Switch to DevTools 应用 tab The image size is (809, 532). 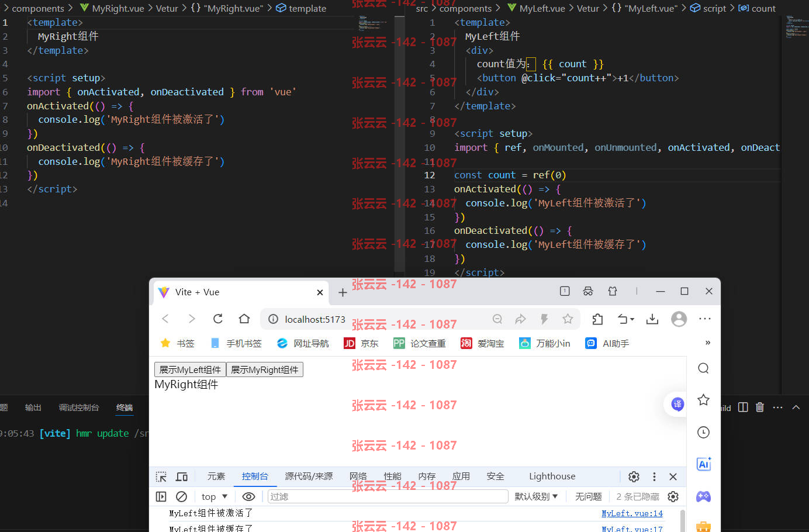461,476
